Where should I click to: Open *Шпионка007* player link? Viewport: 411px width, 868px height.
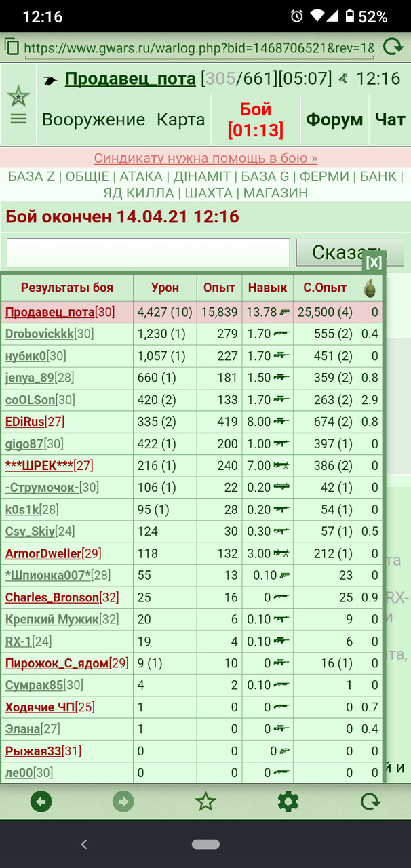coord(48,576)
